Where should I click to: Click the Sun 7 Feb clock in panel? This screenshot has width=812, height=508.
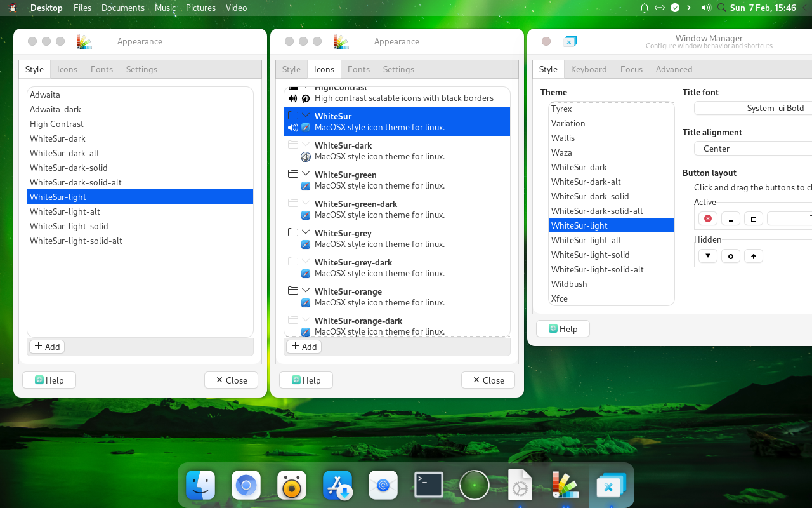coord(763,8)
